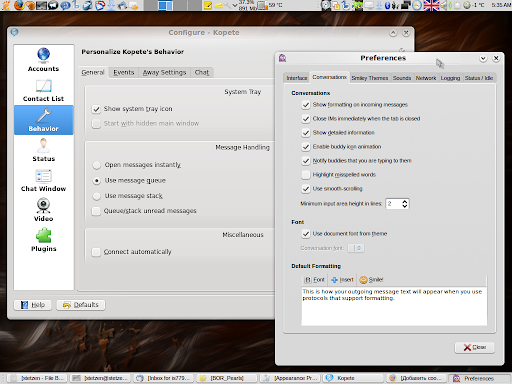Enable Connect automatically checkbox
This screenshot has height=384, width=512.
[96, 252]
